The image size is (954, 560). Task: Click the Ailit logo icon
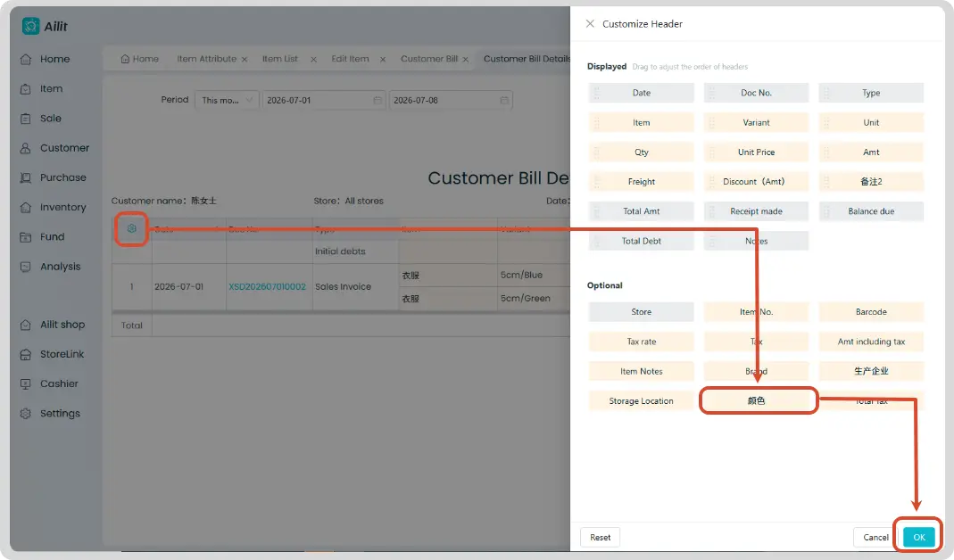pos(30,26)
